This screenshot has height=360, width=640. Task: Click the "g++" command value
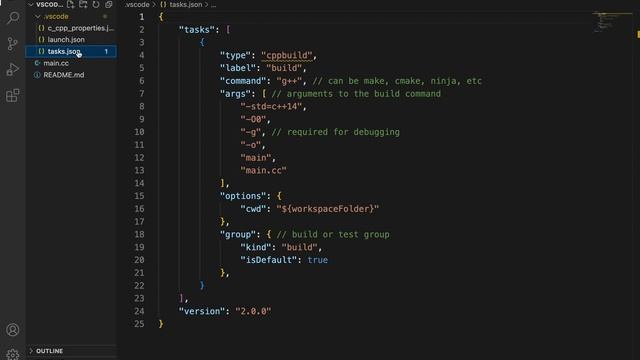pos(289,81)
